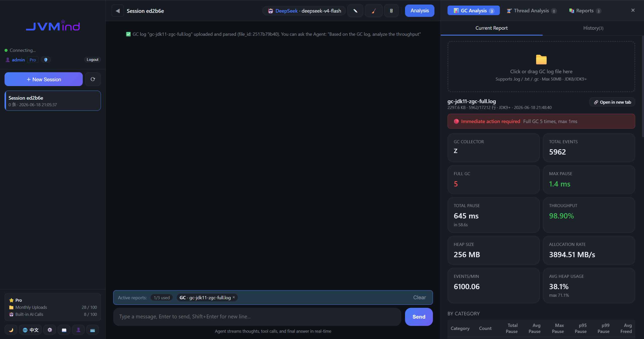Click the Monthly Uploads folder icon
The width and height of the screenshot is (644, 339).
click(11, 307)
